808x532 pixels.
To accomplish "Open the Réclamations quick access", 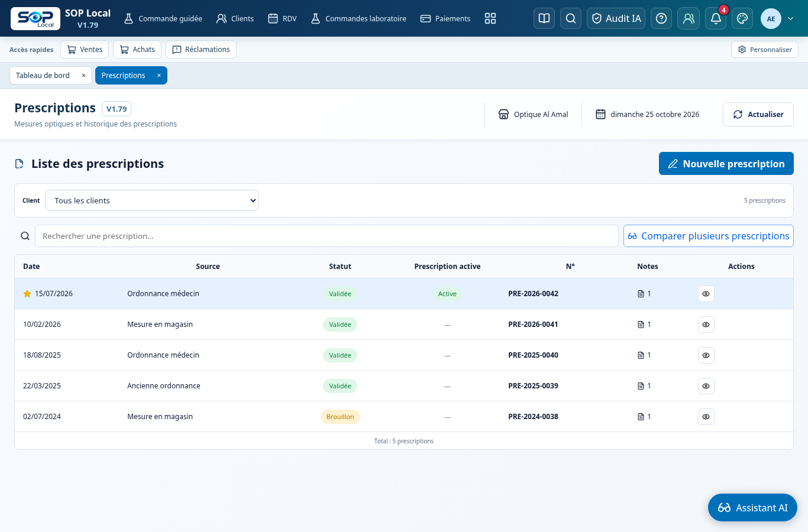I will point(201,50).
